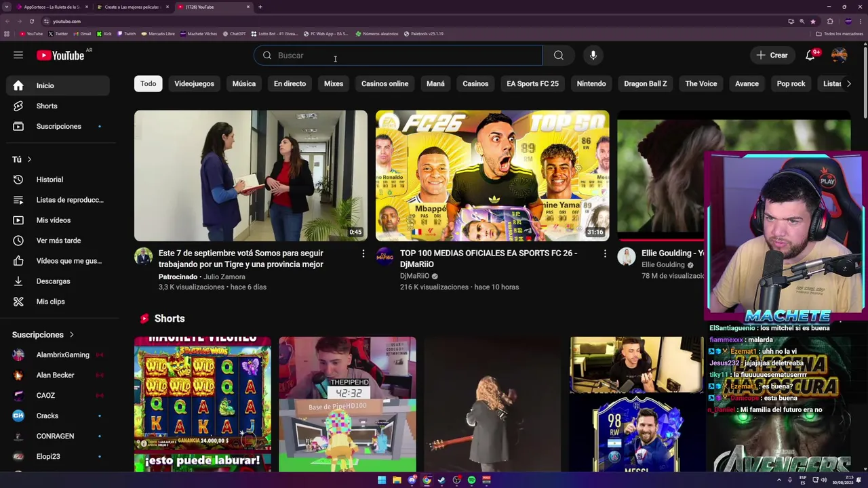Image resolution: width=868 pixels, height=488 pixels.
Task: Show hidden system tray icons
Action: [778, 480]
